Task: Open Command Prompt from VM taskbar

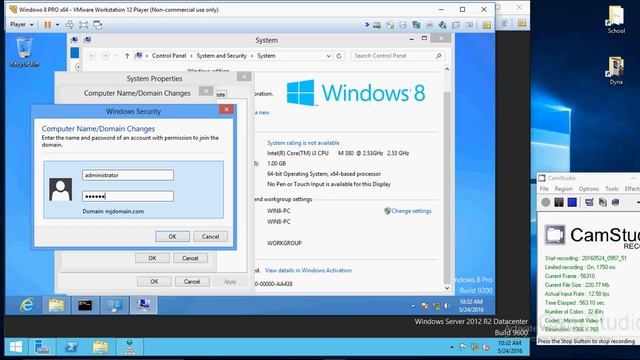Action: pos(85,305)
